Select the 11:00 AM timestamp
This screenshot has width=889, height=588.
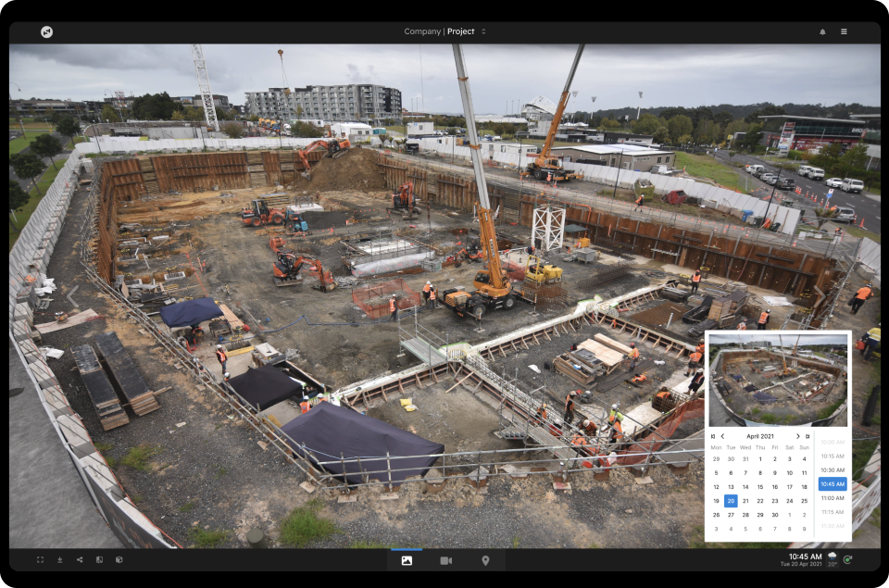tap(832, 498)
